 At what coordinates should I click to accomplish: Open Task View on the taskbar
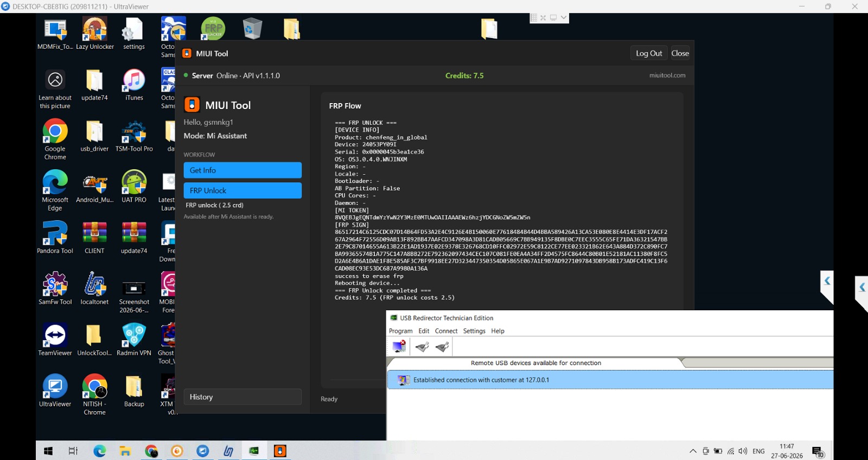click(x=73, y=451)
